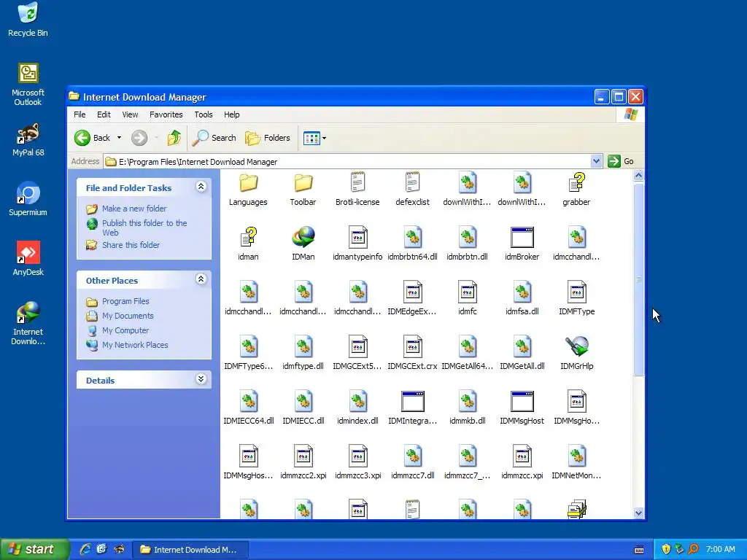Viewport: 747px width, 560px height.
Task: Toggle the Folders pane
Action: (x=268, y=138)
